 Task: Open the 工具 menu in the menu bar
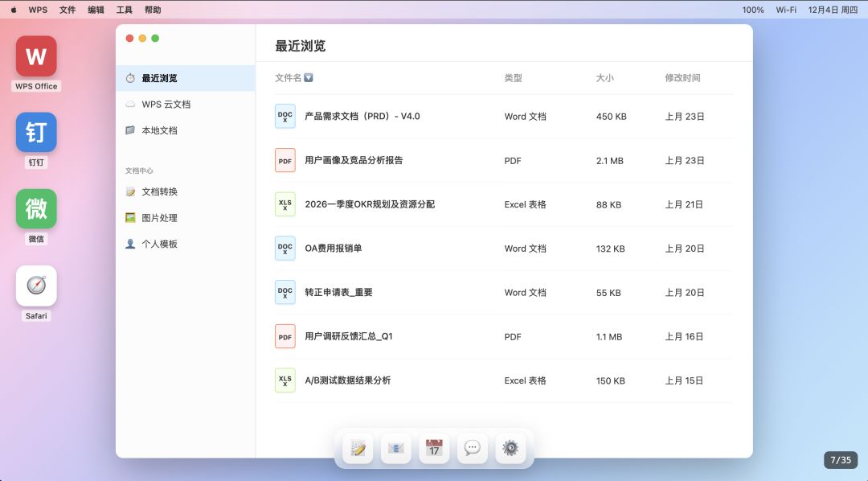[124, 10]
